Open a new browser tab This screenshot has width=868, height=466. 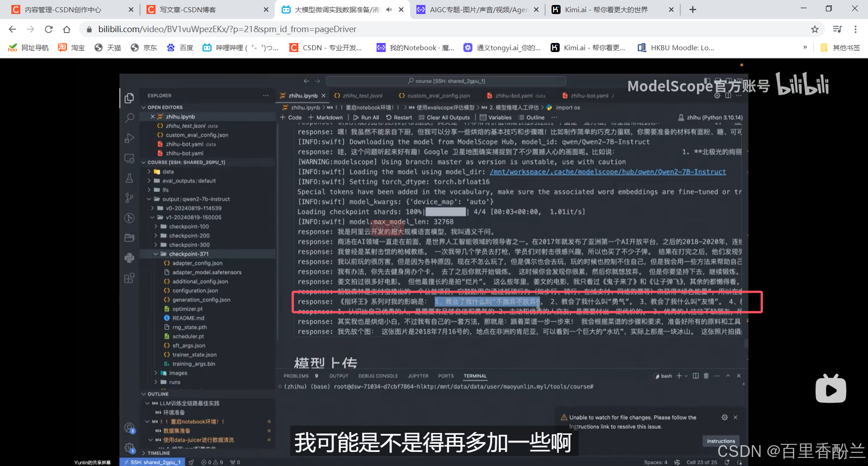tap(693, 10)
